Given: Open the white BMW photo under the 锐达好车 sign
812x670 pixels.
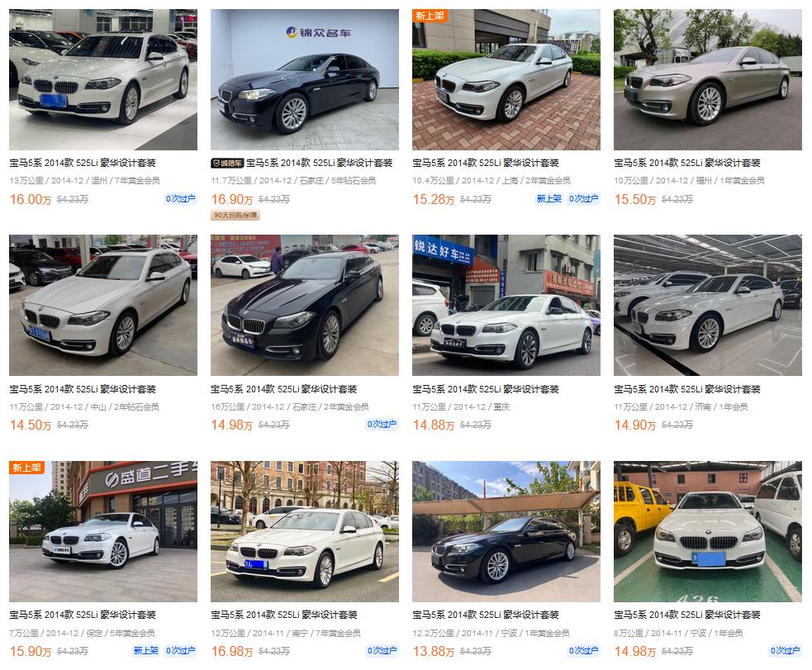Looking at the screenshot, I should tap(506, 305).
